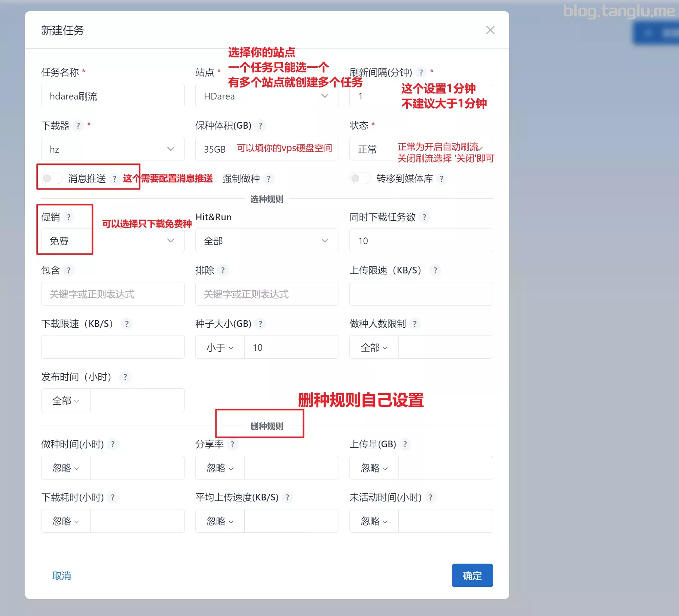Toggle the 消息推送 switch

click(x=52, y=178)
